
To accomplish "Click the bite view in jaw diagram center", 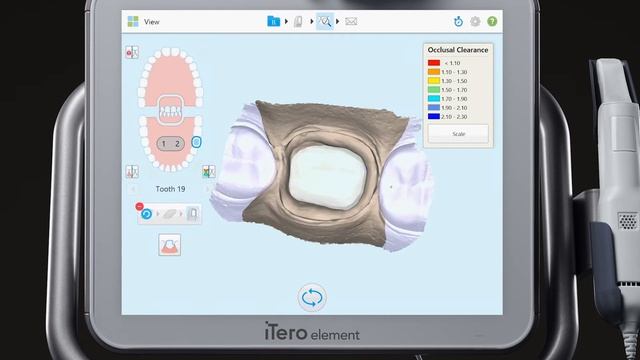I will pyautogui.click(x=170, y=110).
